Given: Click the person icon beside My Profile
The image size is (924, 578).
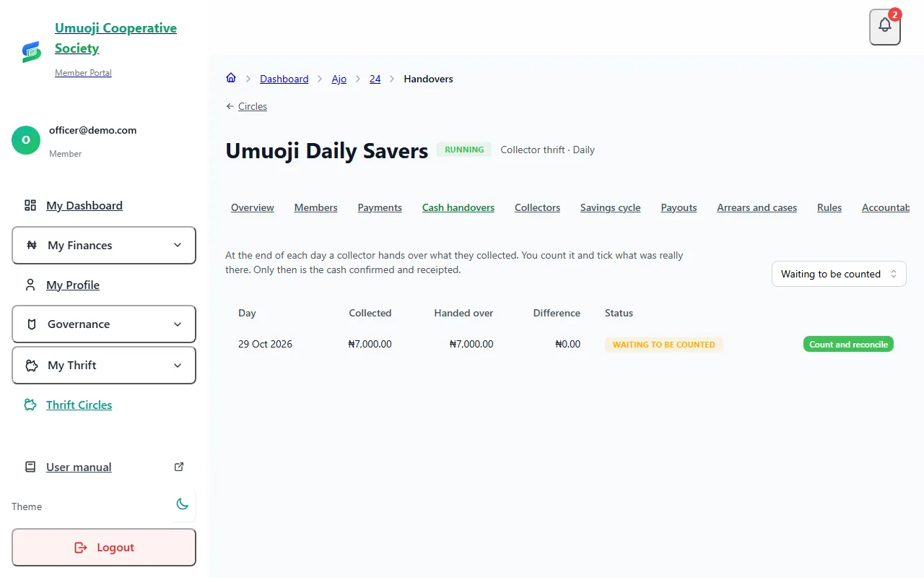Looking at the screenshot, I should pos(30,285).
